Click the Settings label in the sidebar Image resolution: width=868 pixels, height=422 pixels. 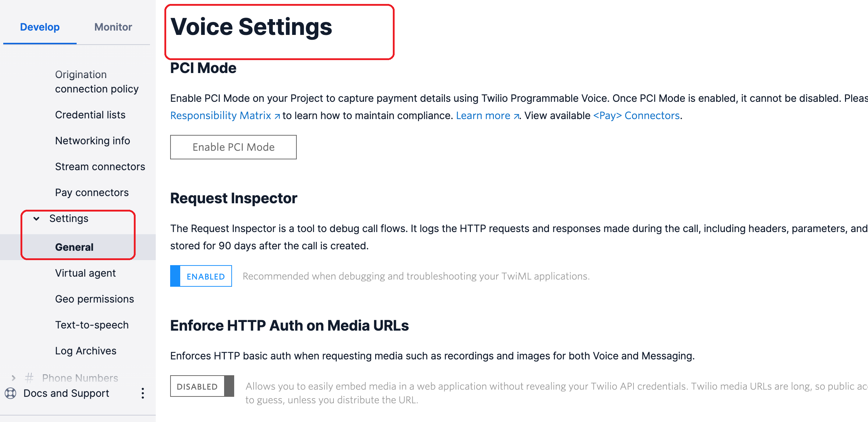69,218
